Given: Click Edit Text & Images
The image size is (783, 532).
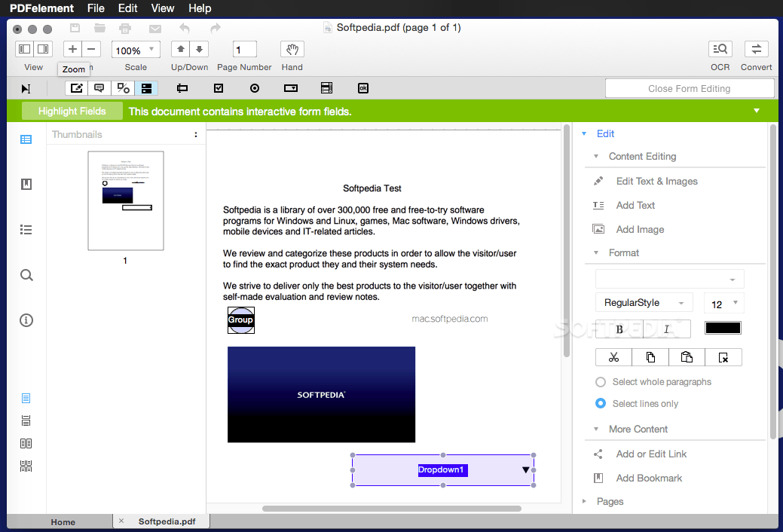Looking at the screenshot, I should click(x=656, y=182).
